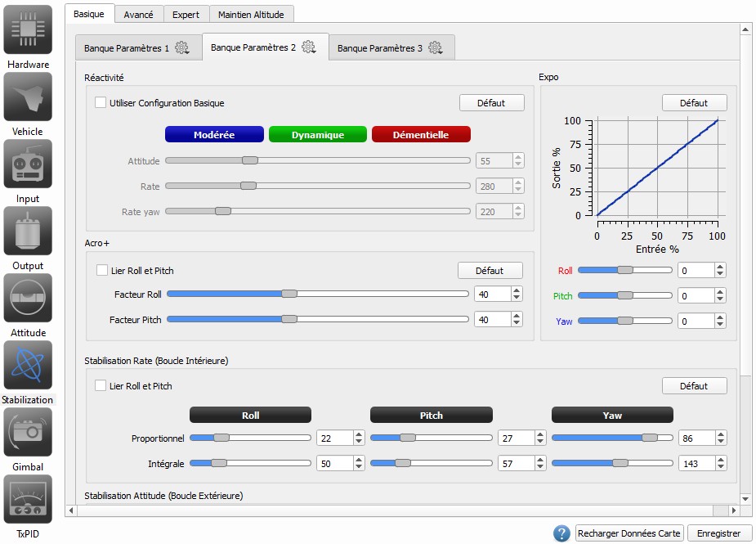Click the Yaw column header button

pos(612,415)
